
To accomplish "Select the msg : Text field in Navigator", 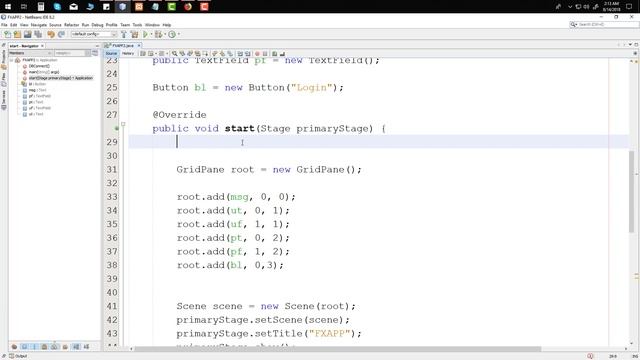I will coord(37,90).
